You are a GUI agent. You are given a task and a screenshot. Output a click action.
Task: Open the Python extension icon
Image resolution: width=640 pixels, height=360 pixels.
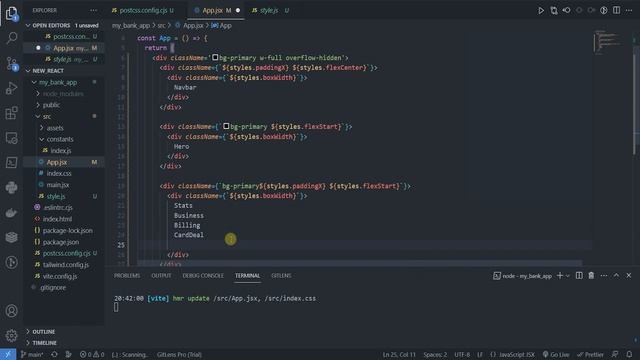[11, 187]
